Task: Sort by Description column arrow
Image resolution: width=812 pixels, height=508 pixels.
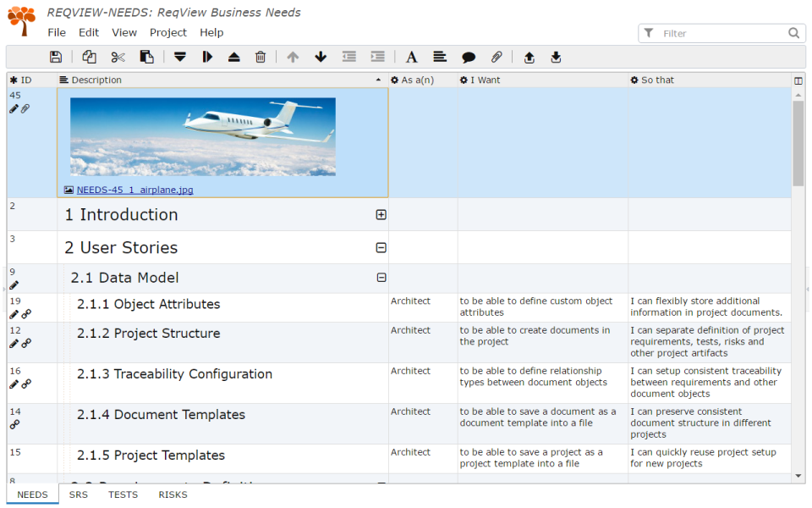Action: [379, 80]
